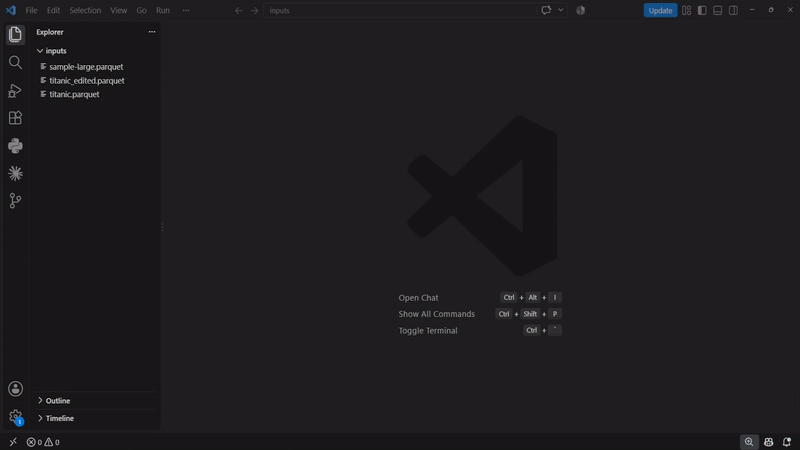This screenshot has width=800, height=450.
Task: Open the Search view in activity bar
Action: (15, 62)
